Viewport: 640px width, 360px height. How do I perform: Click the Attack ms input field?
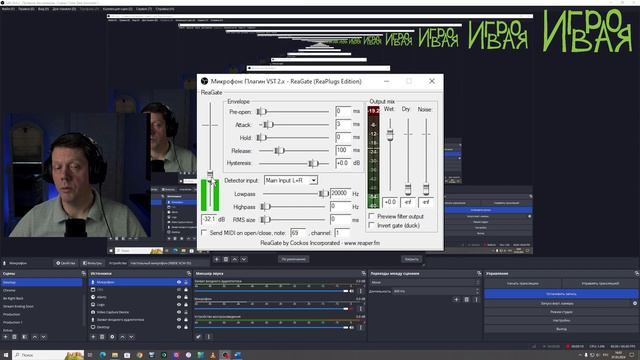pyautogui.click(x=343, y=124)
